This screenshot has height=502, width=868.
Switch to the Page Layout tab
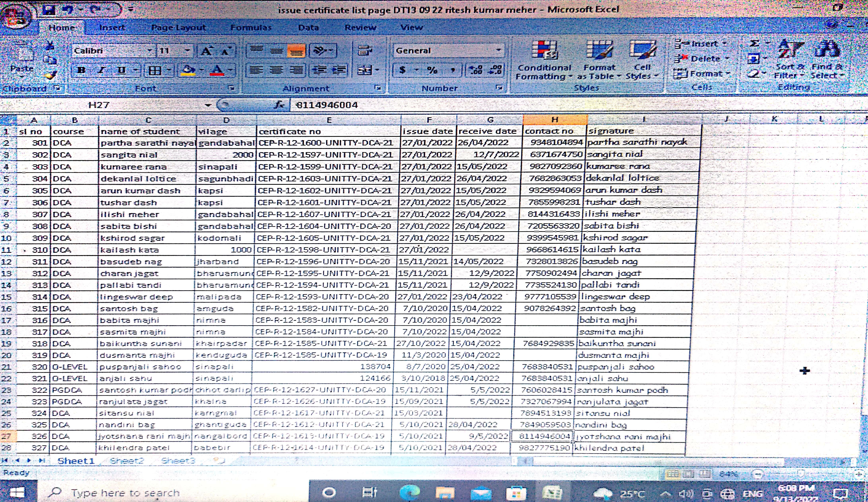(178, 28)
